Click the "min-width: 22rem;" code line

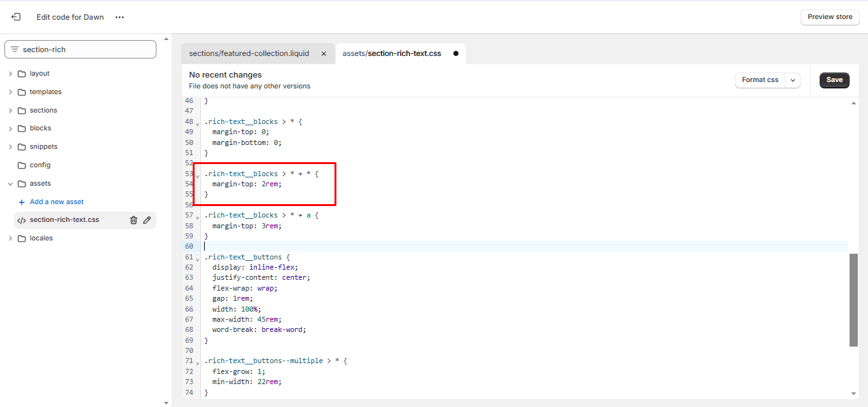[x=247, y=382]
